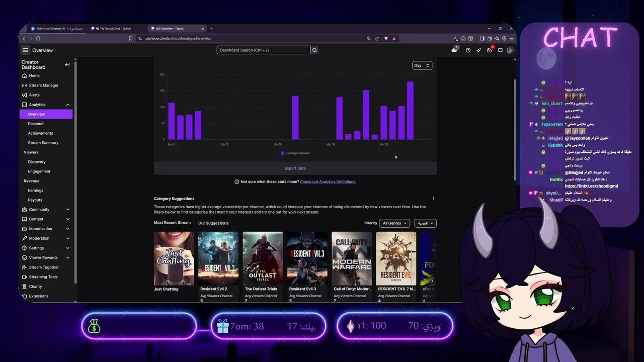
Task: Click the Export Data button
Action: coord(295,168)
